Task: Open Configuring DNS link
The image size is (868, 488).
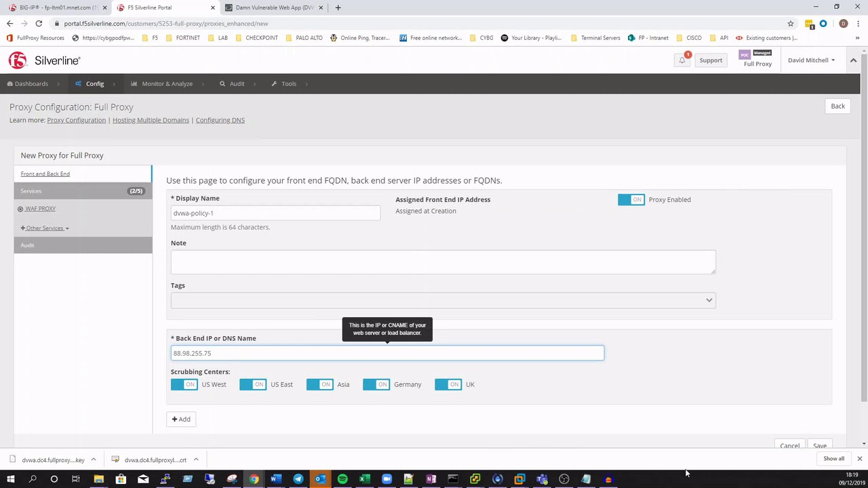Action: (220, 120)
